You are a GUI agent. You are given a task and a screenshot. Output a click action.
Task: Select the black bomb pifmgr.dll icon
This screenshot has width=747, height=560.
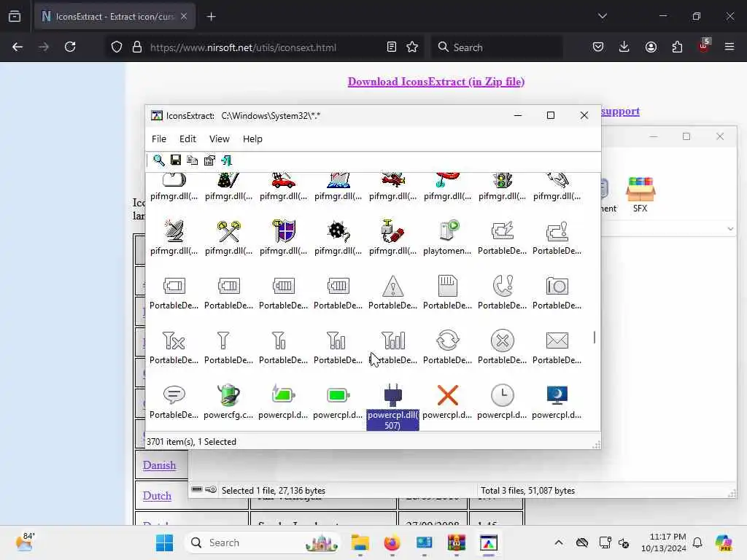pos(338,231)
